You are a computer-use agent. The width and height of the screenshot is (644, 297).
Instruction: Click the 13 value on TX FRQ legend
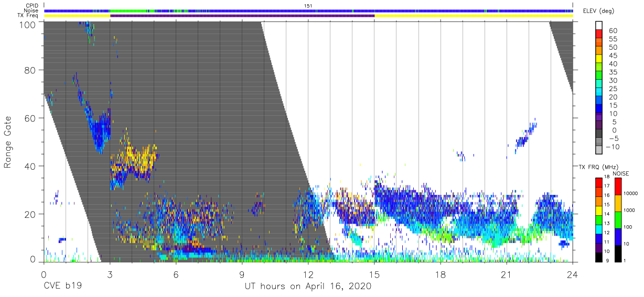(607, 224)
